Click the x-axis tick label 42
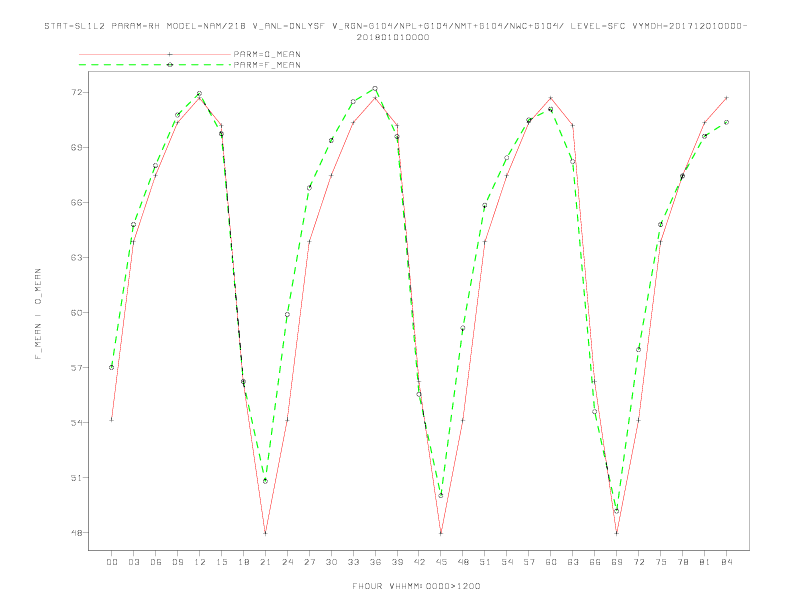Viewport: 792px width, 612px height. pyautogui.click(x=419, y=562)
